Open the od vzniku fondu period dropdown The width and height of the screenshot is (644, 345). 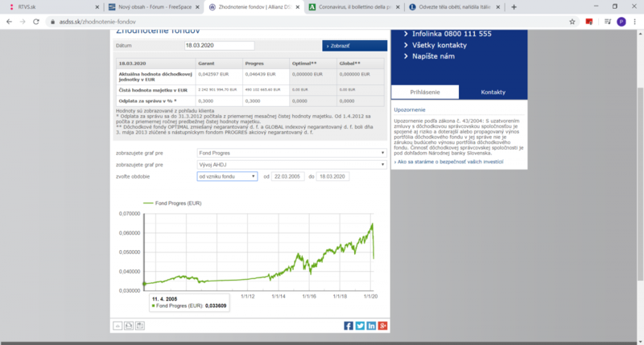(227, 176)
